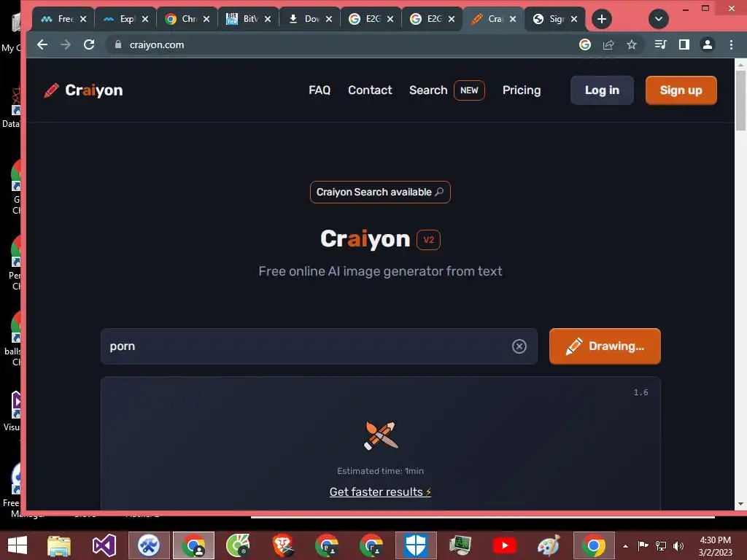The height and width of the screenshot is (560, 747).
Task: Close the 'Crai' tab
Action: click(513, 19)
